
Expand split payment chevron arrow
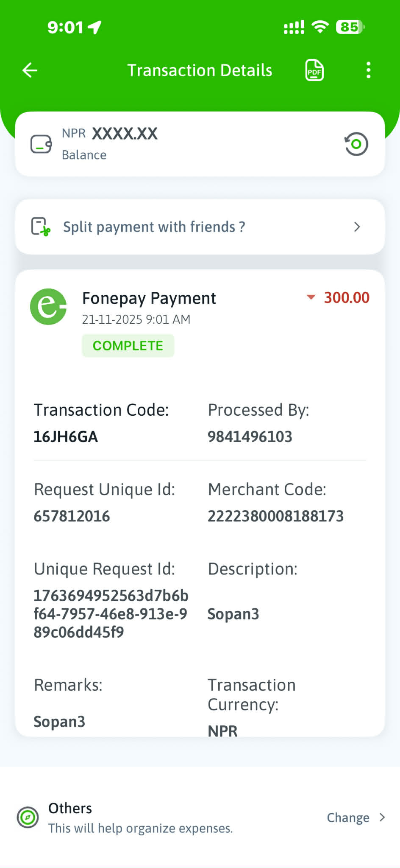(357, 227)
